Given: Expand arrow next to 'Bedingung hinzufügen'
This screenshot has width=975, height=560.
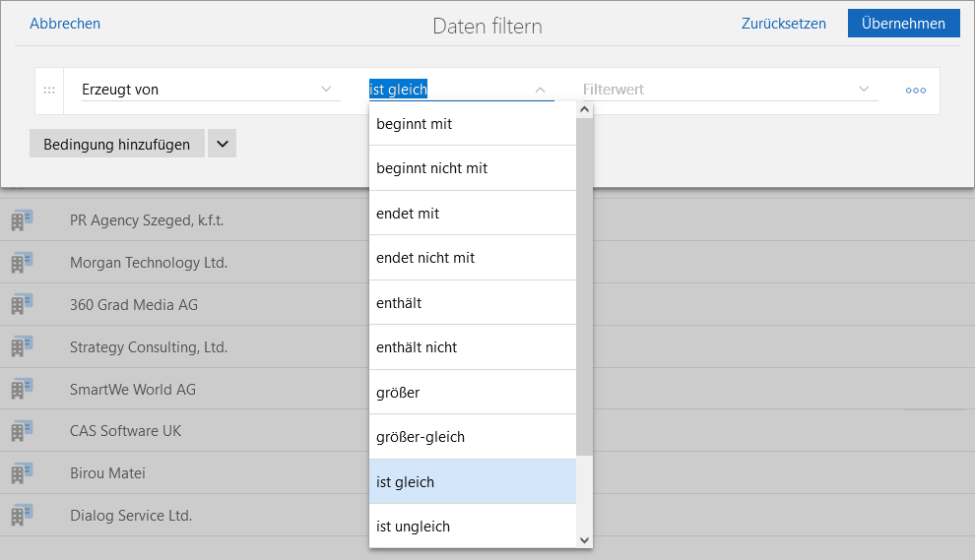Looking at the screenshot, I should point(222,144).
